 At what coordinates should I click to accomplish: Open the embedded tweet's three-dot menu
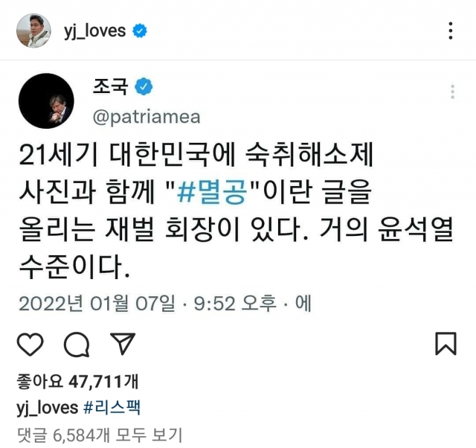click(x=452, y=92)
